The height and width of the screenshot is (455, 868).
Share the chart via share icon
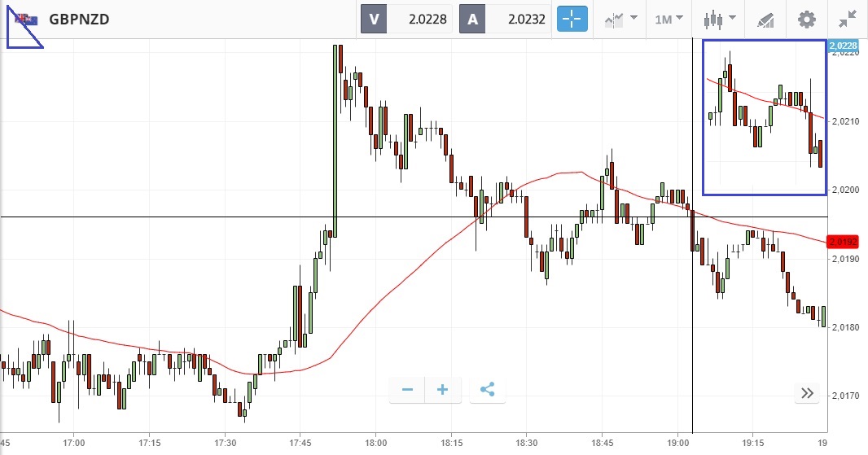point(487,390)
